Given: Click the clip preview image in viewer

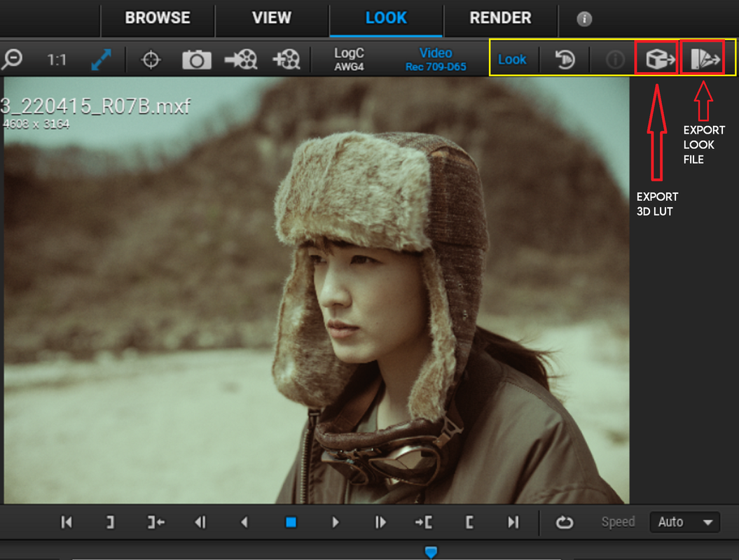Looking at the screenshot, I should 317,290.
